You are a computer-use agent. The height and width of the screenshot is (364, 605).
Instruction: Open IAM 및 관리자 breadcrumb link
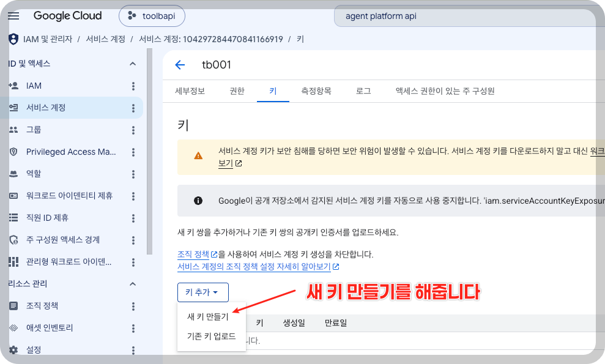click(48, 39)
